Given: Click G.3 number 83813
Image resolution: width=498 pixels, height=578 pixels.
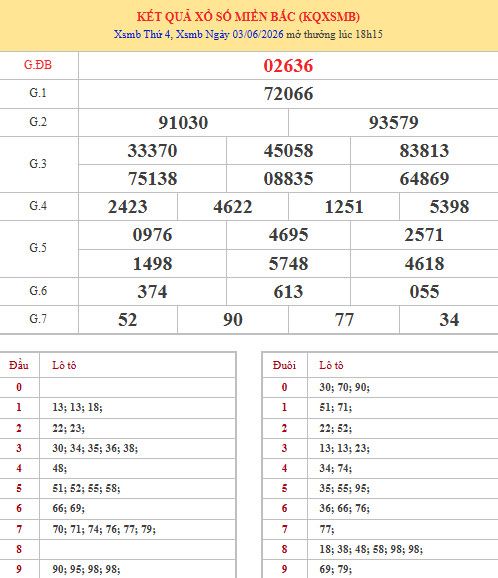Looking at the screenshot, I should 424,150.
